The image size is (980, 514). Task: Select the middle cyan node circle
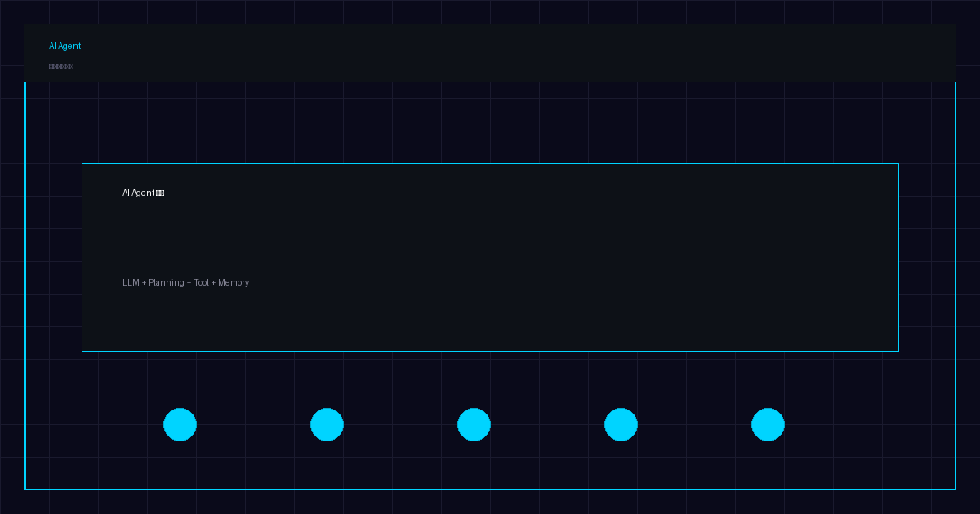[x=474, y=424]
